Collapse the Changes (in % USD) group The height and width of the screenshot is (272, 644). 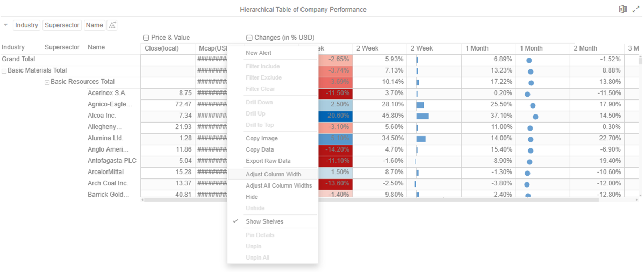pos(249,38)
